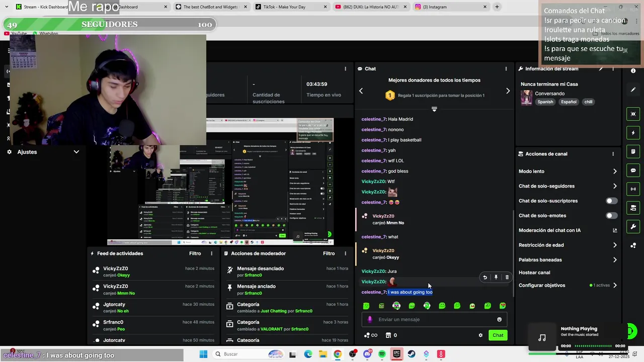
Task: Open browser tab list dropdown arrow
Action: coord(7,7)
